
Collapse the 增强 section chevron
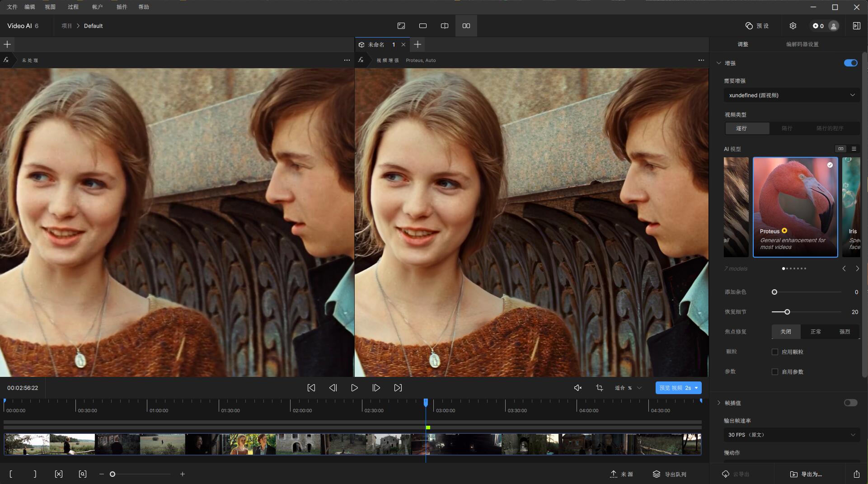point(719,63)
